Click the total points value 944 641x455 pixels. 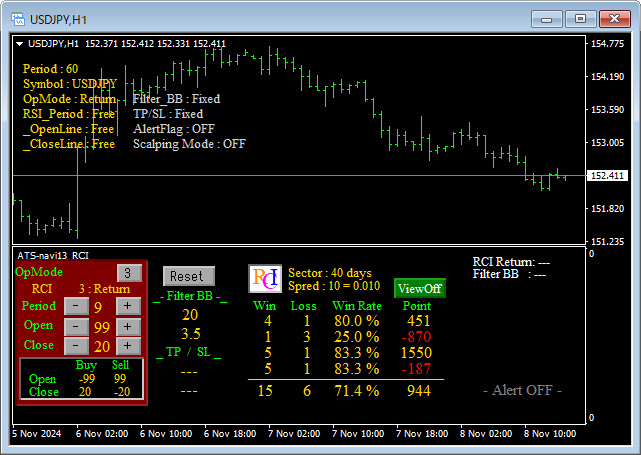click(x=419, y=391)
